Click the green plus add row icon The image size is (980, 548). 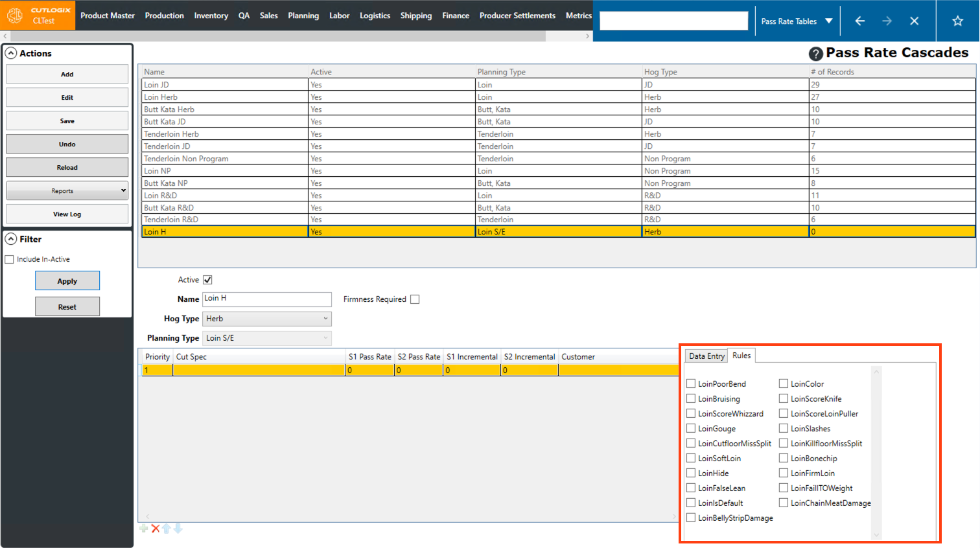[x=144, y=529]
